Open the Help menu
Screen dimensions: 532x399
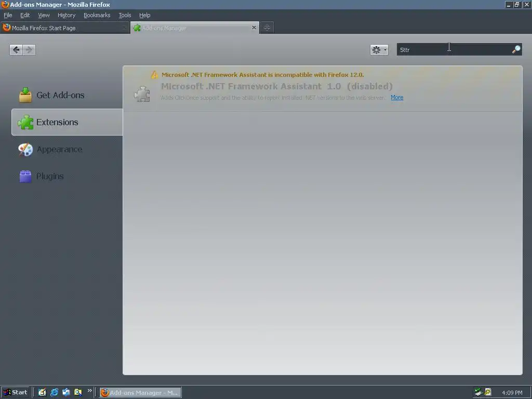click(x=144, y=15)
